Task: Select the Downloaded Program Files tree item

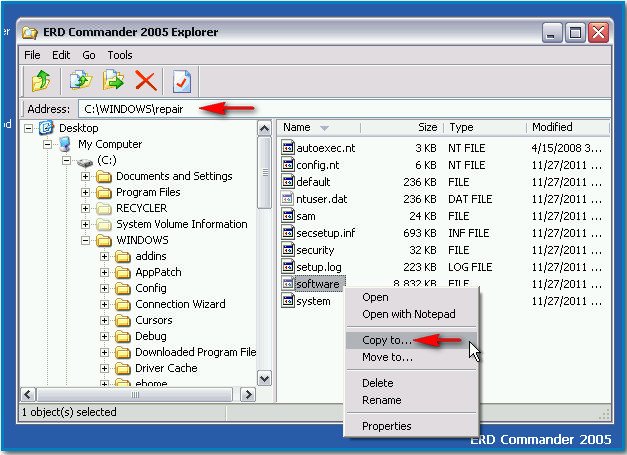Action: 196,352
